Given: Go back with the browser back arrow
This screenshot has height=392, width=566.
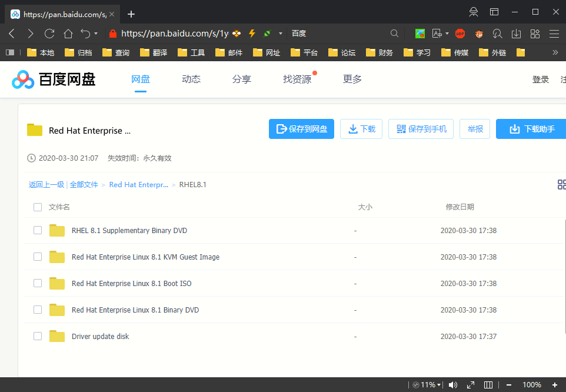Looking at the screenshot, I should pos(12,34).
